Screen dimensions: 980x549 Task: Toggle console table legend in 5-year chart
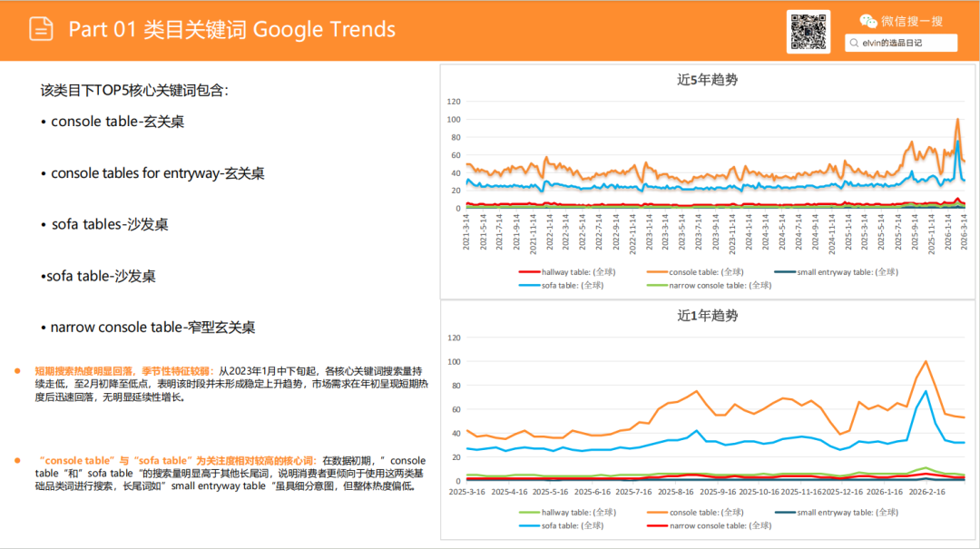click(706, 271)
